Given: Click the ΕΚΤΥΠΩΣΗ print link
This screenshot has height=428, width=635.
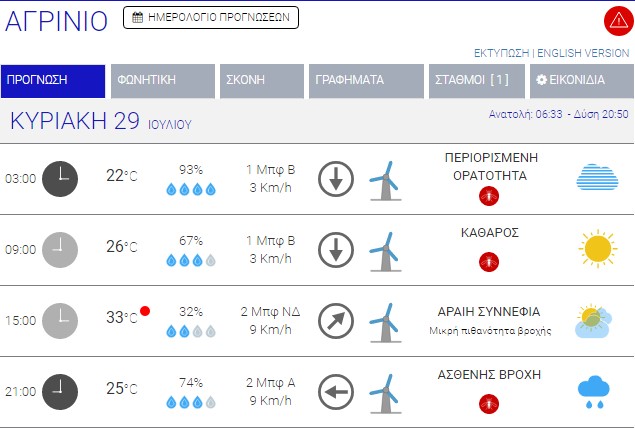Looking at the screenshot, I should click(x=501, y=52).
